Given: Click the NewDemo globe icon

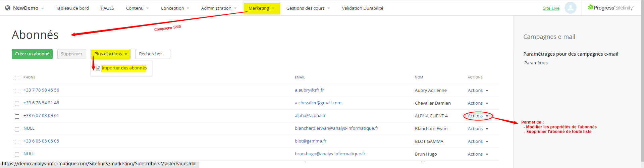Looking at the screenshot, I should tap(8, 8).
